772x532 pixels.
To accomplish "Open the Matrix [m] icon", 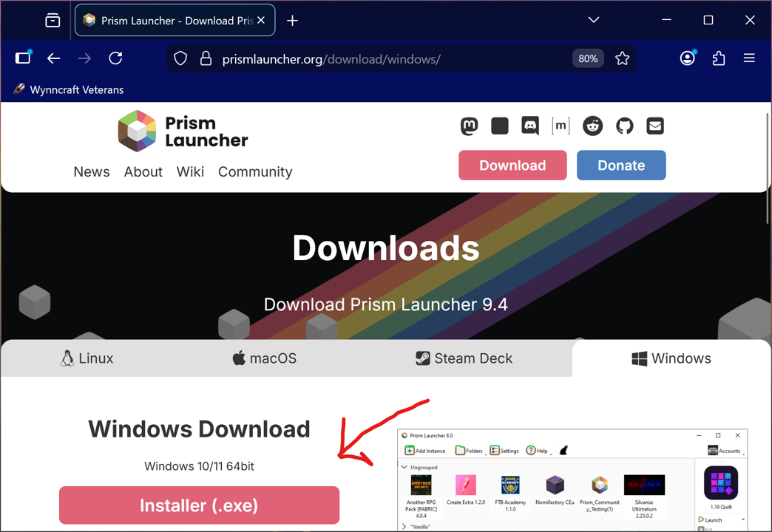I will click(x=561, y=126).
